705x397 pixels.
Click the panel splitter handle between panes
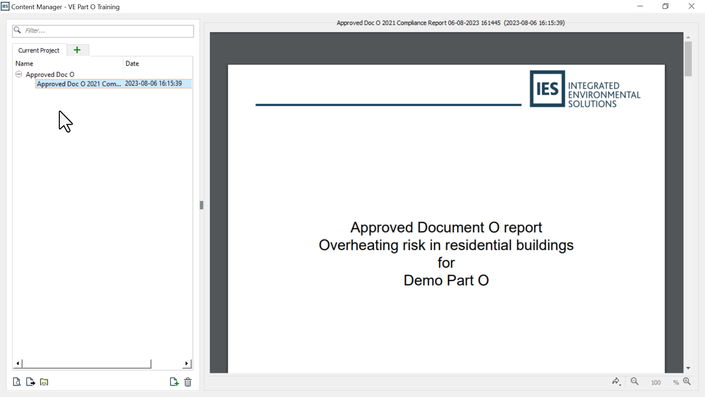(201, 205)
